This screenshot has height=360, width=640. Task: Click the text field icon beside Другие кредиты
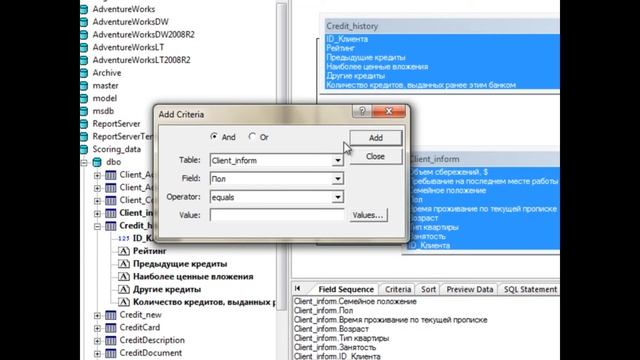(x=124, y=289)
